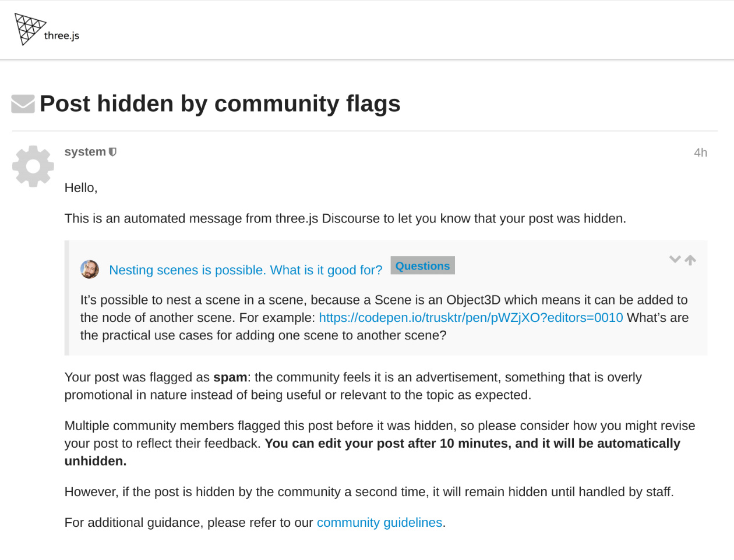Expand the quoted post using the chevron

click(x=675, y=260)
